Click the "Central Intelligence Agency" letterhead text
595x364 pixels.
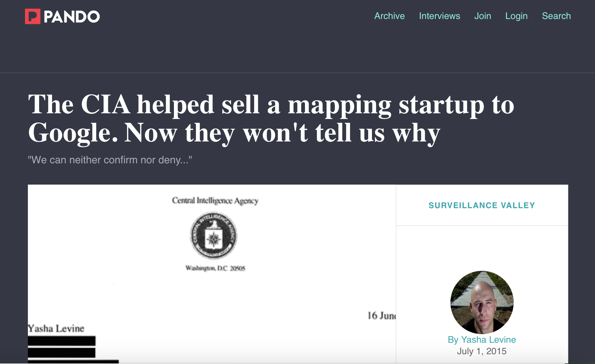click(215, 200)
